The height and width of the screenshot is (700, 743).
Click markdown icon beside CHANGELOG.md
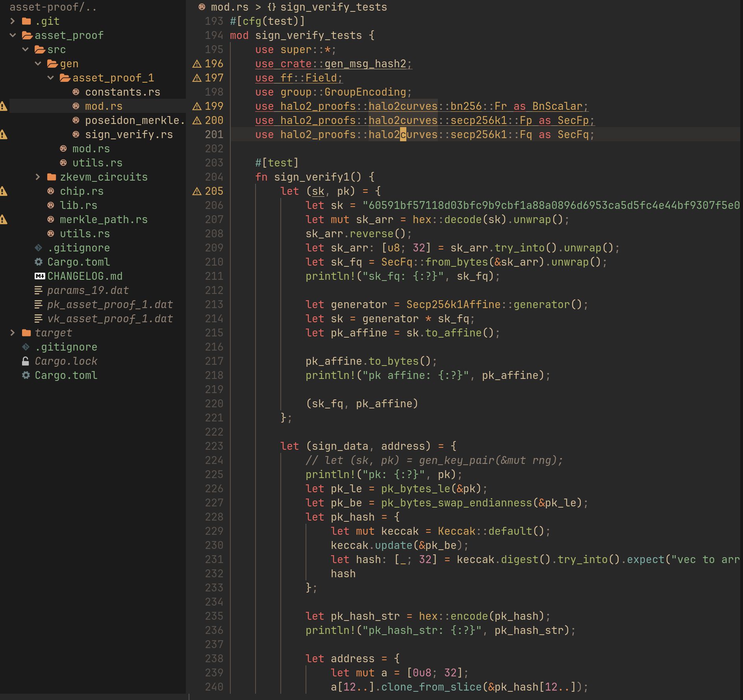pyautogui.click(x=40, y=276)
